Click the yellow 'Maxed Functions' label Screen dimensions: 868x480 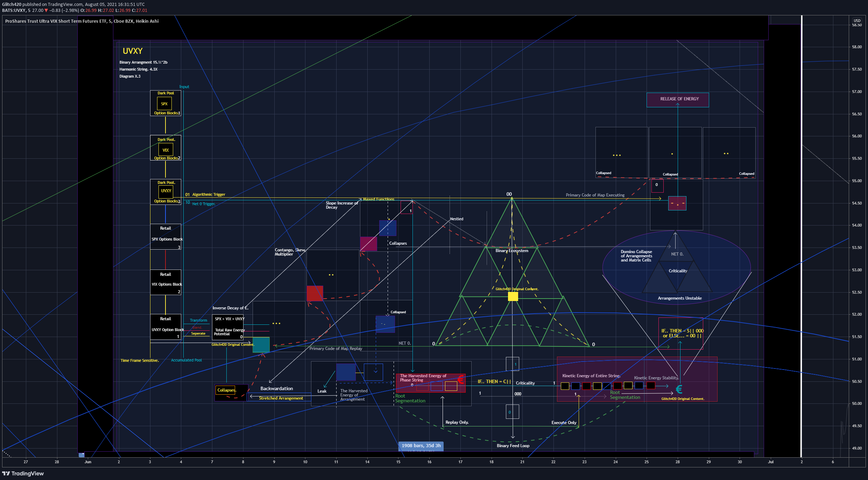coord(379,199)
